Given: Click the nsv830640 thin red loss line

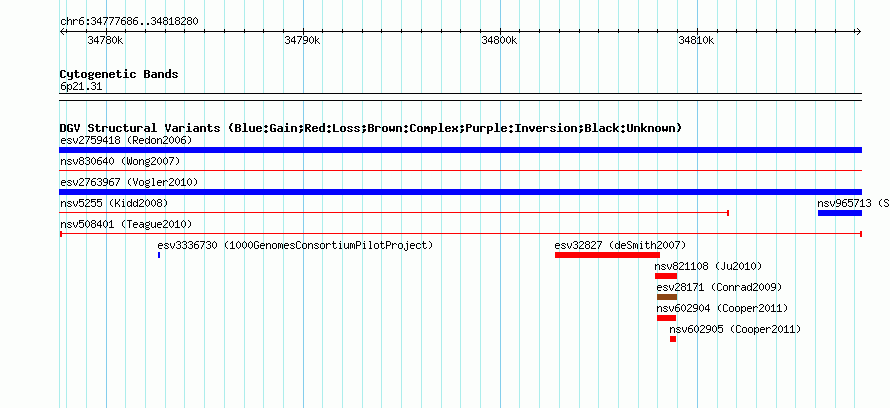Looking at the screenshot, I should coord(460,170).
